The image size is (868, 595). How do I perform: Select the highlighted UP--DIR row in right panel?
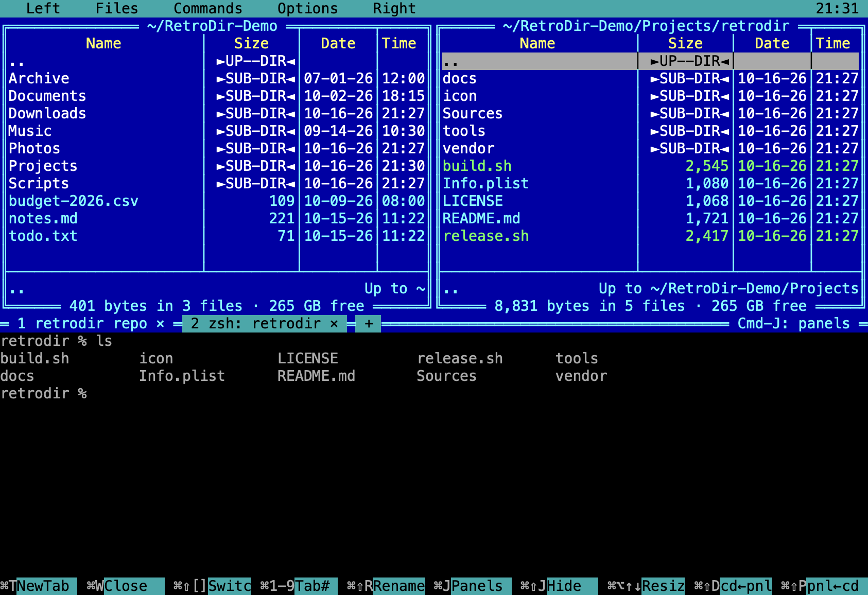(x=651, y=61)
